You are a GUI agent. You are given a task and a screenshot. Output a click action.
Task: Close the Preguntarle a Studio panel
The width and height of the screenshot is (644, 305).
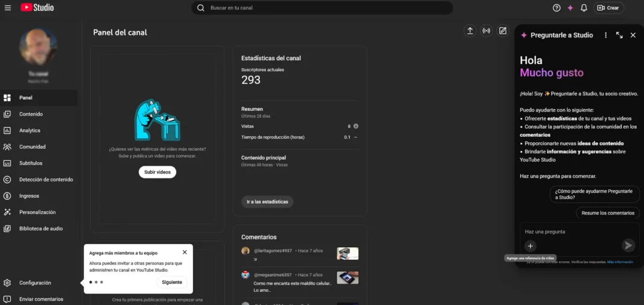633,36
